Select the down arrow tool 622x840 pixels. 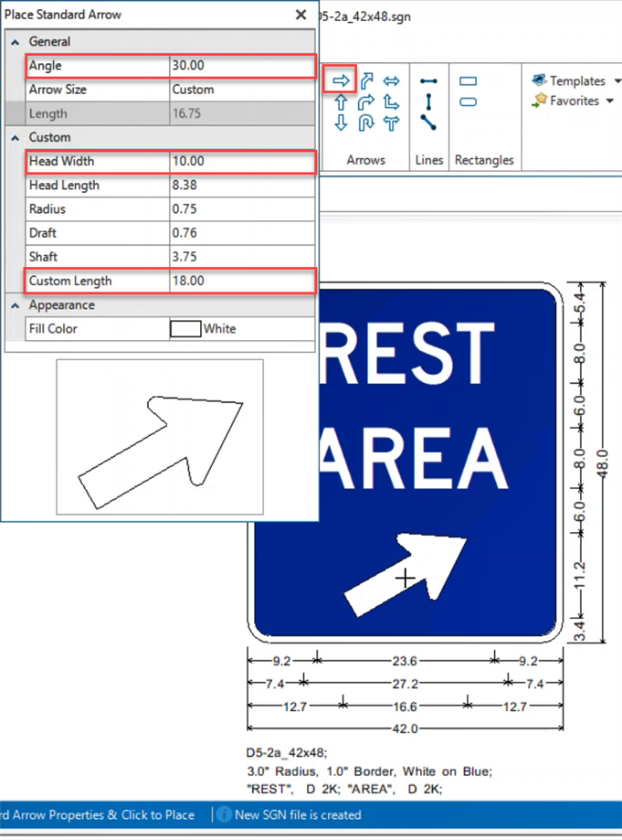(341, 122)
